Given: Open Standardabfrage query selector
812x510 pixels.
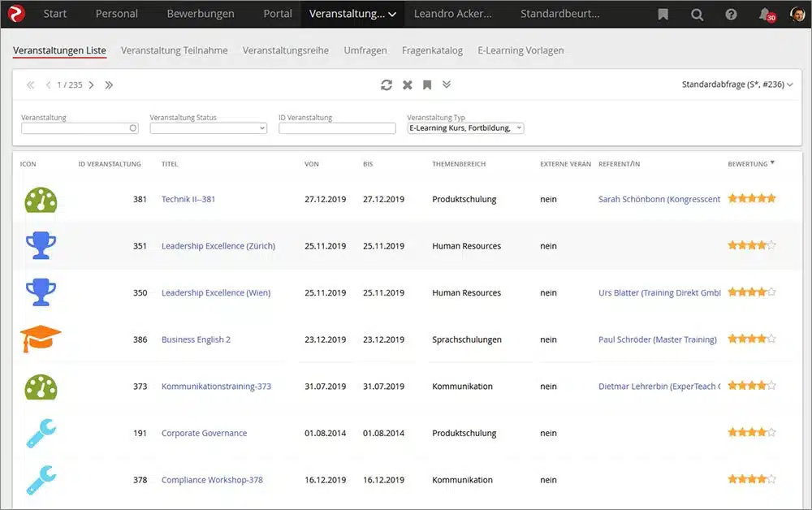Looking at the screenshot, I should coord(737,84).
